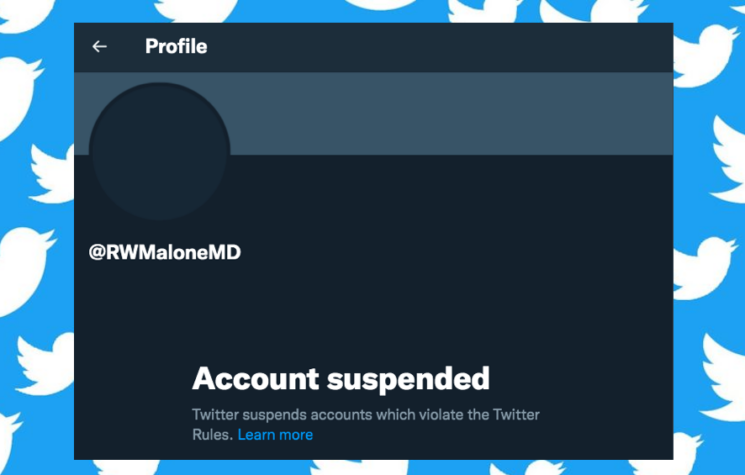The height and width of the screenshot is (475, 745).
Task: Open the Learn more link
Action: pyautogui.click(x=275, y=435)
